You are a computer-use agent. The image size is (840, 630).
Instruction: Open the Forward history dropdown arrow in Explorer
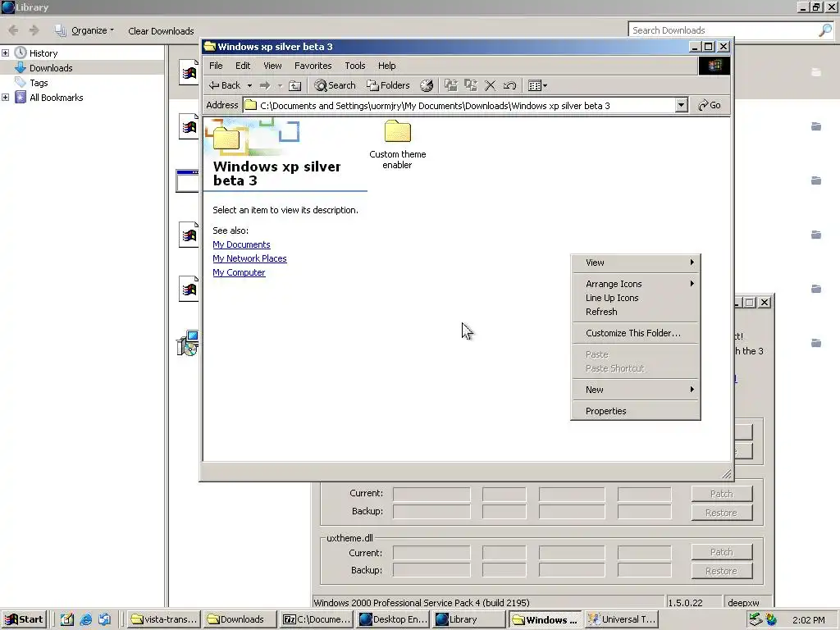coord(280,85)
